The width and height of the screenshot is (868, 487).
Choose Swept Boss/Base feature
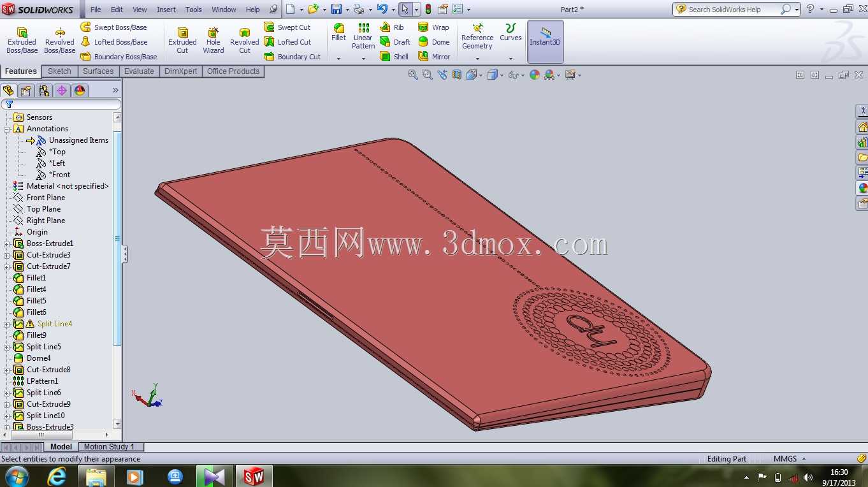point(113,27)
